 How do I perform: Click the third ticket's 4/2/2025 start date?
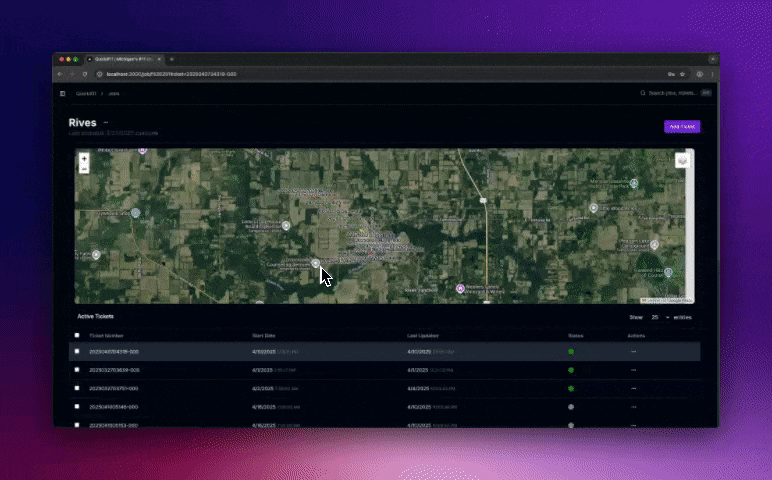pos(263,388)
